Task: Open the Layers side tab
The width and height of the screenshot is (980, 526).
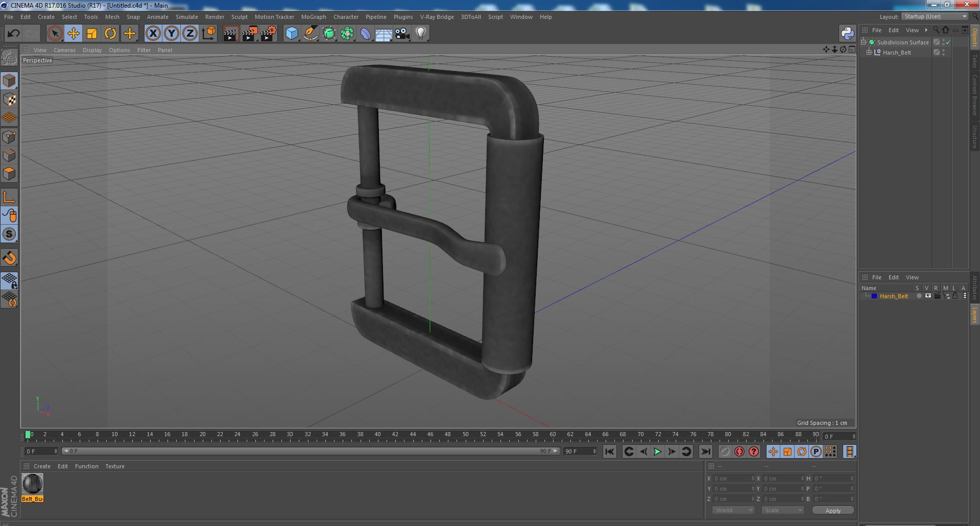Action: tap(974, 315)
